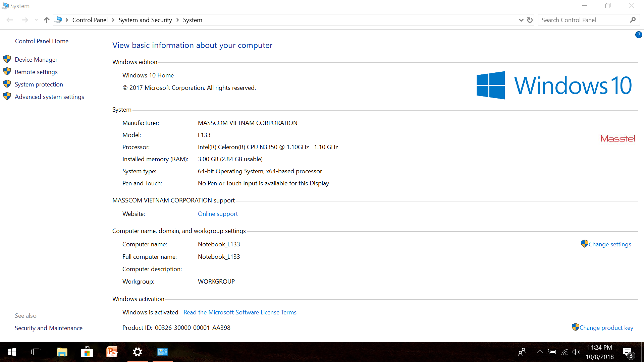This screenshot has height=362, width=644.
Task: Expand the chevron before Control Panel breadcrumb
Action: pos(67,20)
